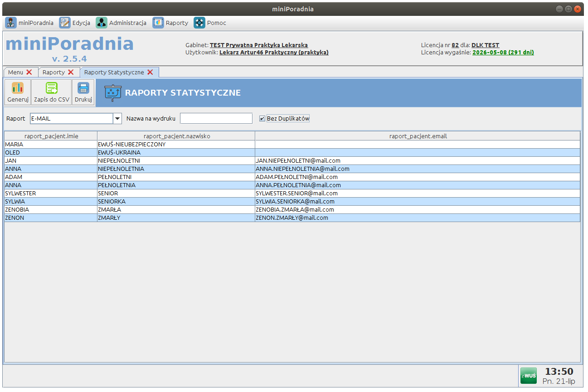Switch to the Menu tab
This screenshot has height=392, width=588.
(15, 72)
